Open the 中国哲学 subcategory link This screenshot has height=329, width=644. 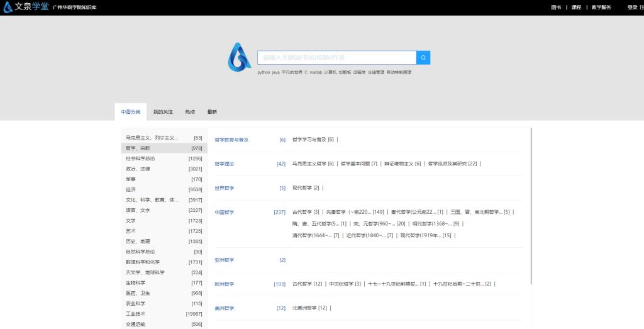click(x=225, y=213)
